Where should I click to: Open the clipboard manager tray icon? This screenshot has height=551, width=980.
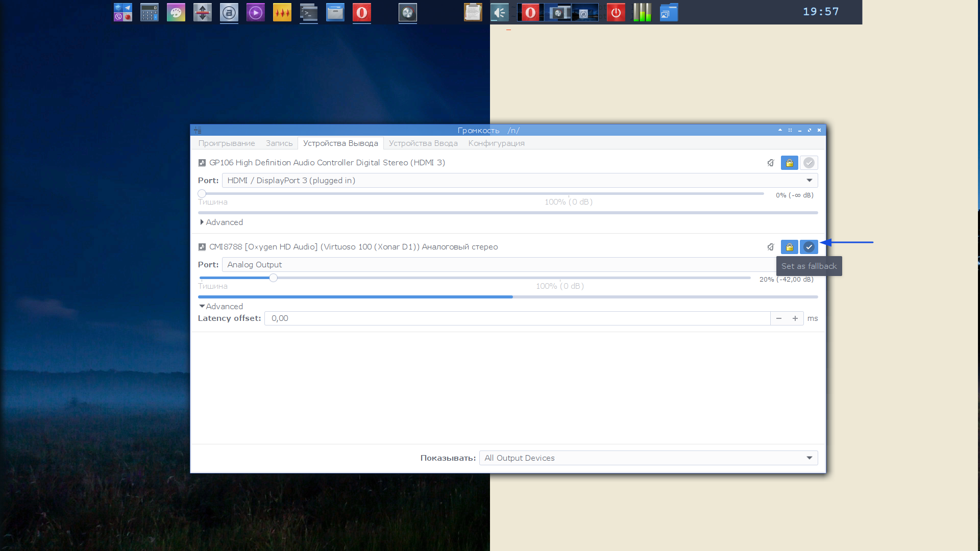[x=473, y=12]
